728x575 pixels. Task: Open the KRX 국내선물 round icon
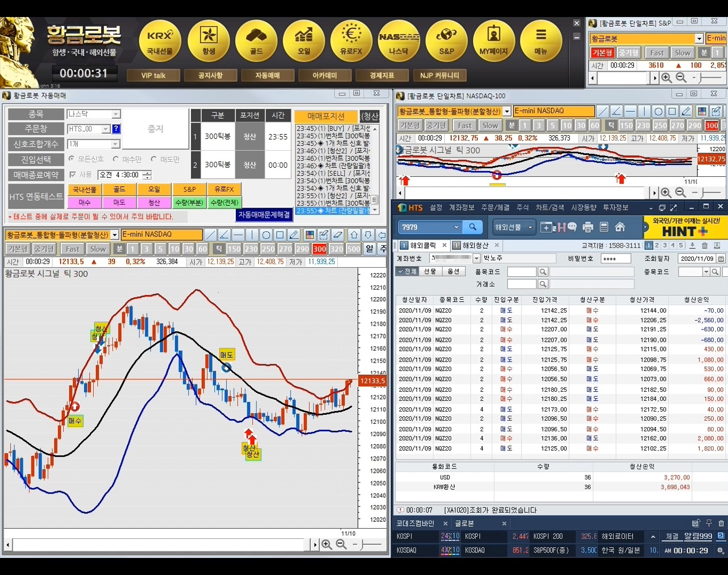[160, 42]
